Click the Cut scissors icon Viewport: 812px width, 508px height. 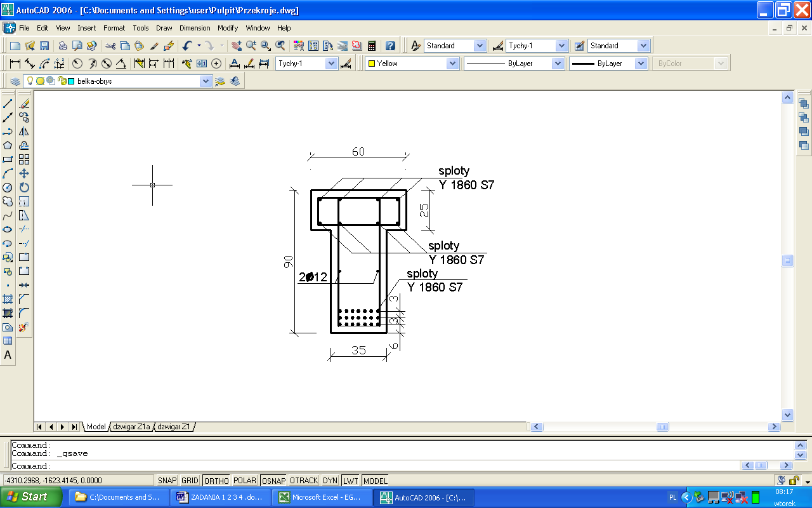coord(110,46)
